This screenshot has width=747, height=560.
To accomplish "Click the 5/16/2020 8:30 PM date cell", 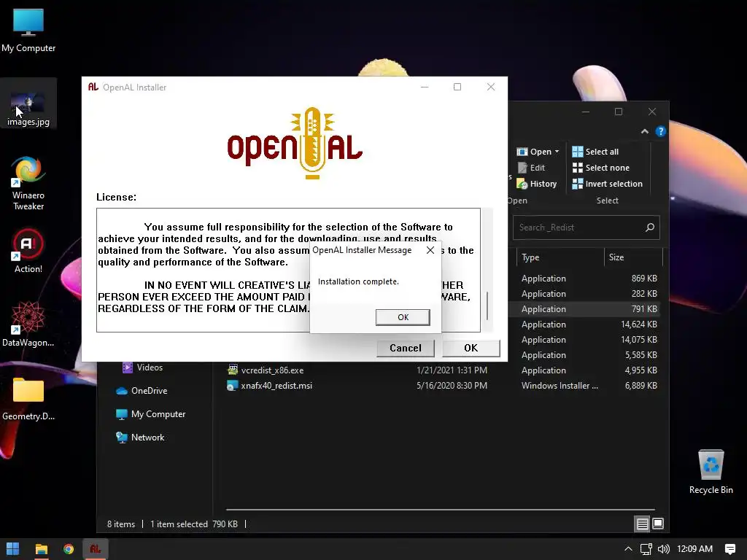I will point(452,386).
